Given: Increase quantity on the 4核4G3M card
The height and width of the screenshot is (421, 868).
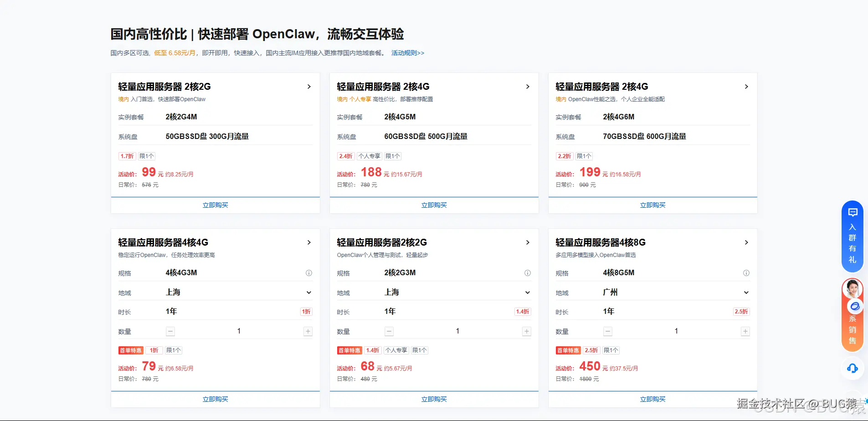Looking at the screenshot, I should 308,331.
